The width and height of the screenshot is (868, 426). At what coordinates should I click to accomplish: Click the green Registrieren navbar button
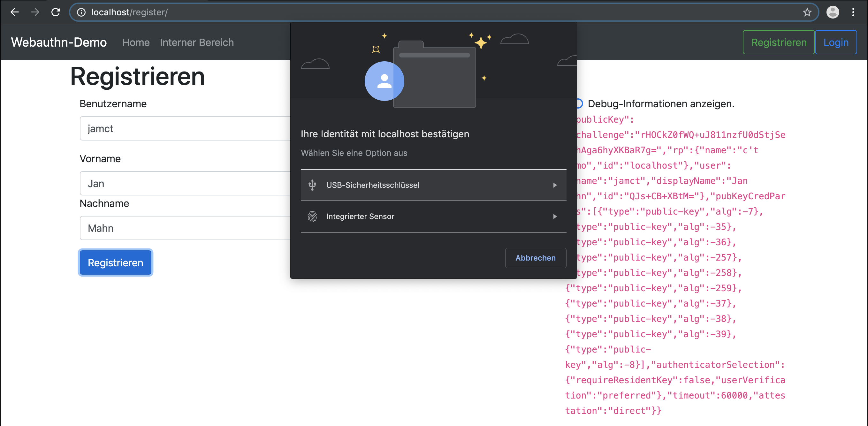[778, 42]
